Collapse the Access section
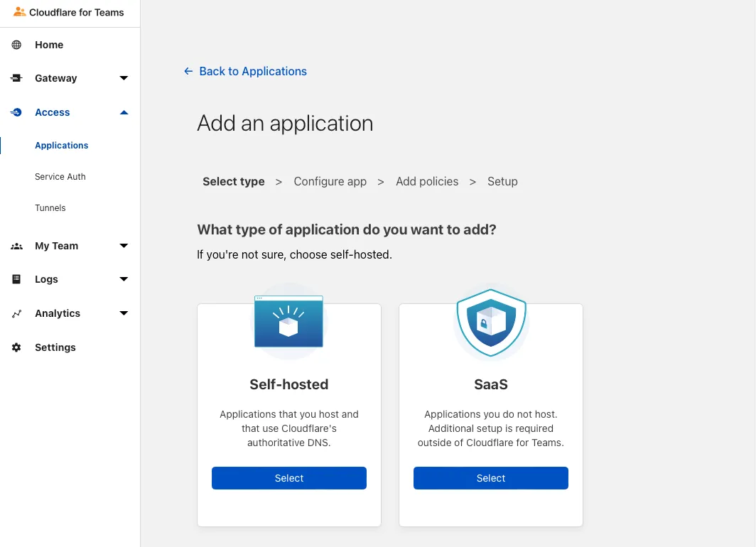The height and width of the screenshot is (547, 756). click(123, 112)
